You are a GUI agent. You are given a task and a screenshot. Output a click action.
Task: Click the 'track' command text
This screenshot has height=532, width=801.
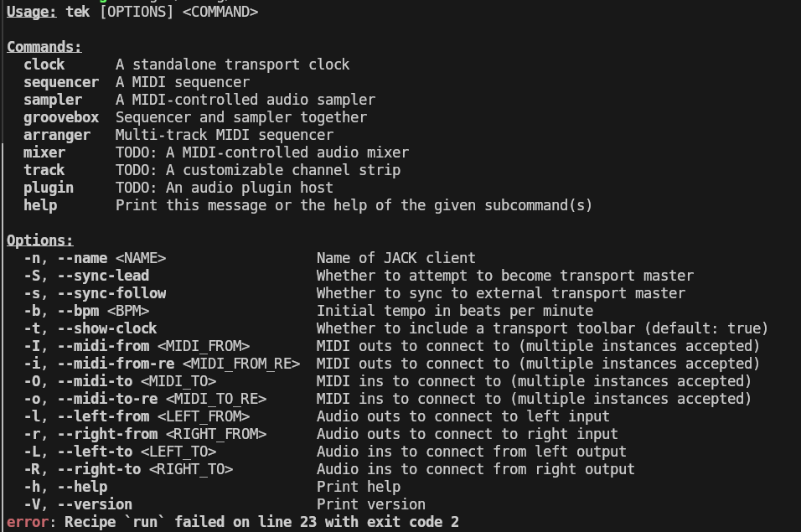(x=44, y=170)
